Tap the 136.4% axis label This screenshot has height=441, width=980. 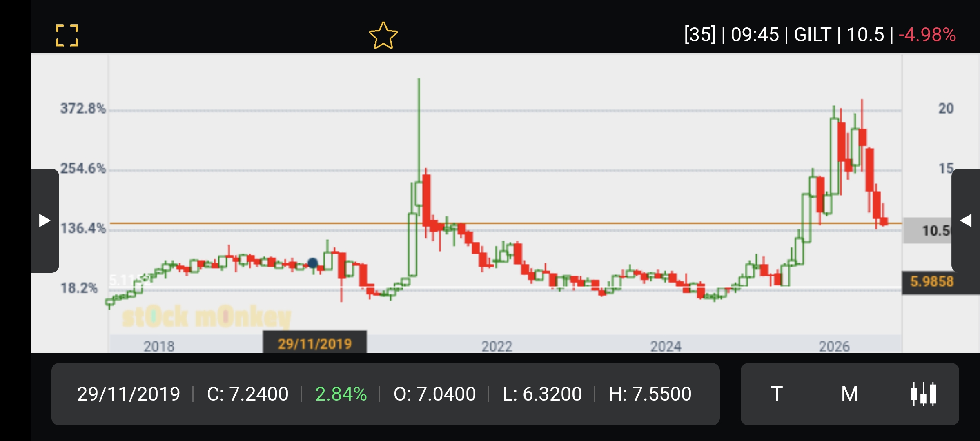click(83, 228)
